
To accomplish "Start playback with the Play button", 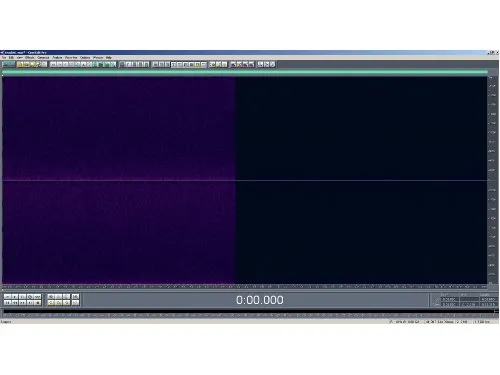I will click(15, 296).
